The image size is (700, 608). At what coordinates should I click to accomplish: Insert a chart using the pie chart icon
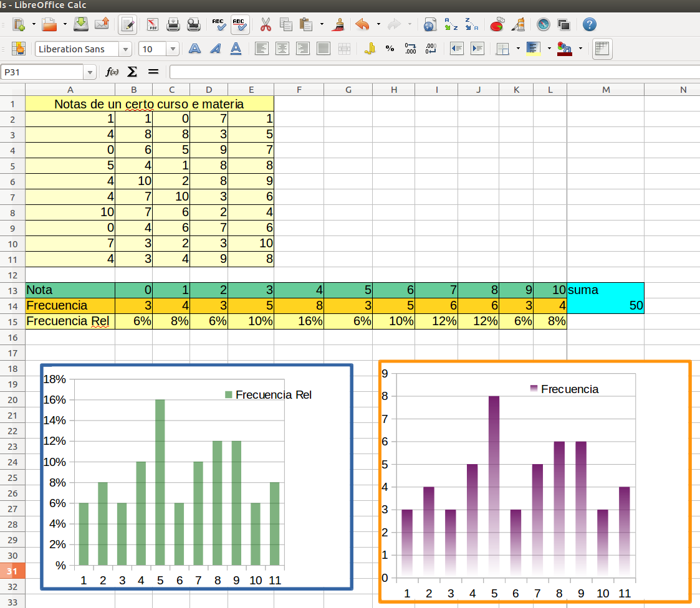[x=497, y=25]
